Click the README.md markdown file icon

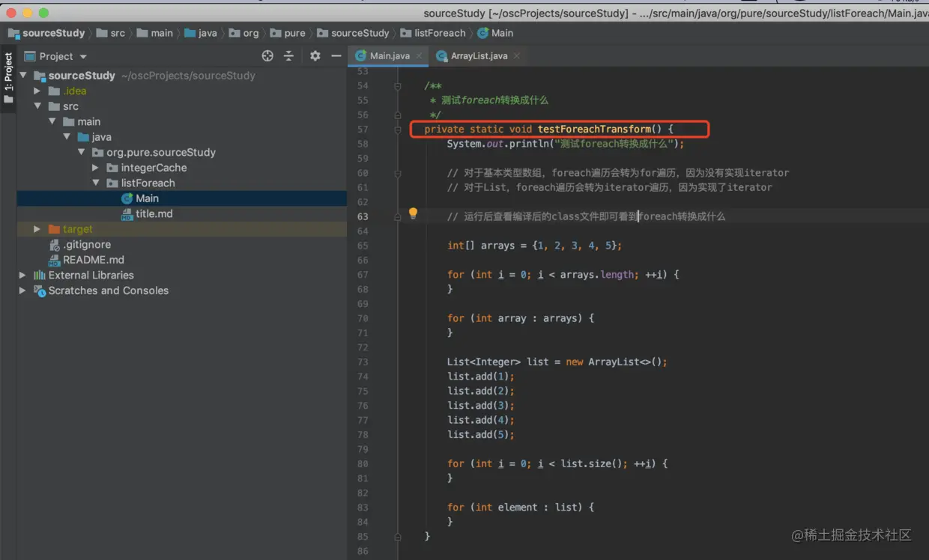(54, 261)
